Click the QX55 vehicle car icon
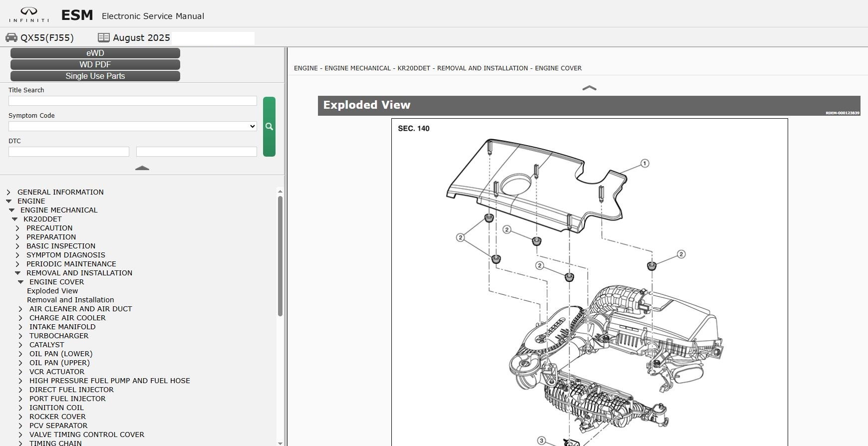Image resolution: width=868 pixels, height=446 pixels. pyautogui.click(x=11, y=38)
